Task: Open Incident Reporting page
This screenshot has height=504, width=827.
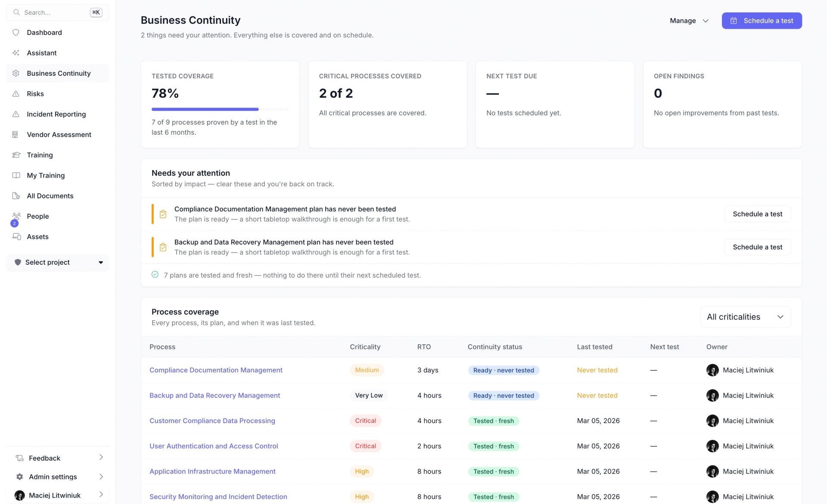Action: (58, 114)
